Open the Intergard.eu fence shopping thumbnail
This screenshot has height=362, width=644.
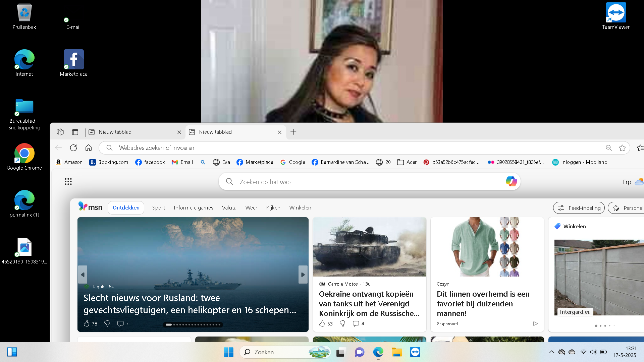tap(599, 278)
